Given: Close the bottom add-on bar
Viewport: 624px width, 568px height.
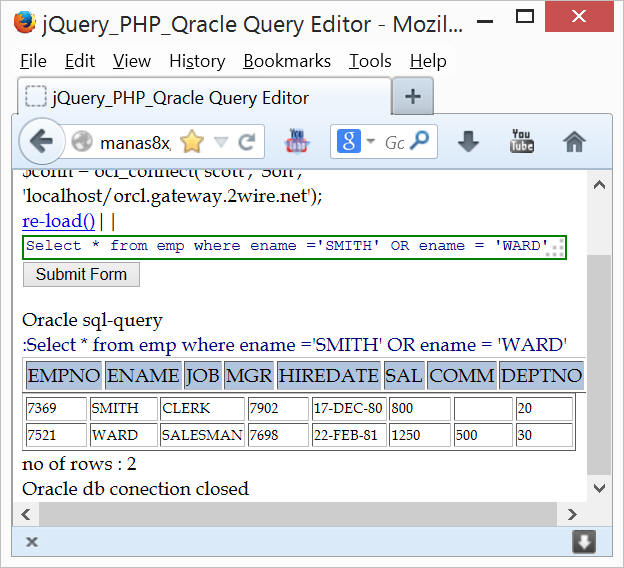Looking at the screenshot, I should 32,542.
